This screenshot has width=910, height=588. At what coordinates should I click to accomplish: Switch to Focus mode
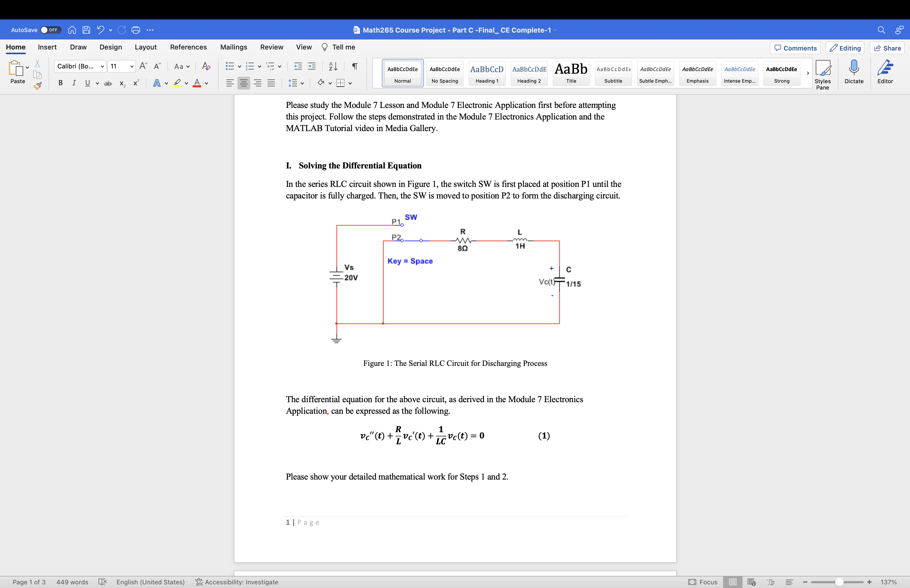coord(704,581)
